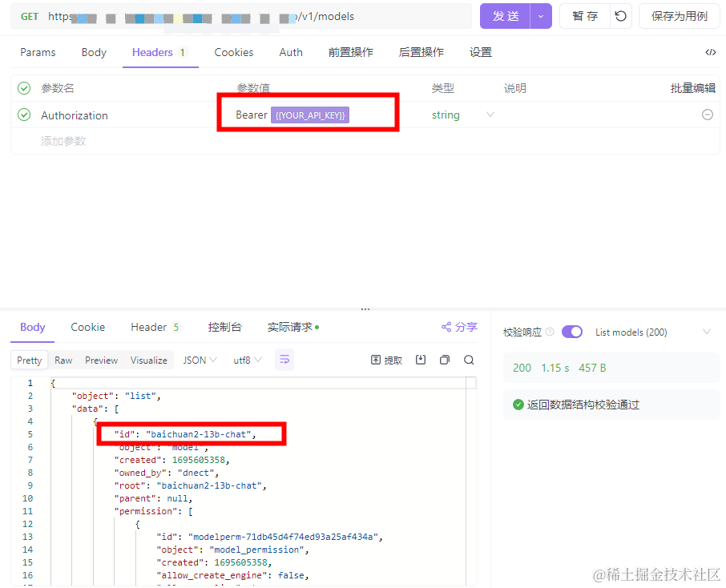Viewport: 726px width, 588px height.
Task: Toggle line wrap icon in response toolbar
Action: (284, 360)
